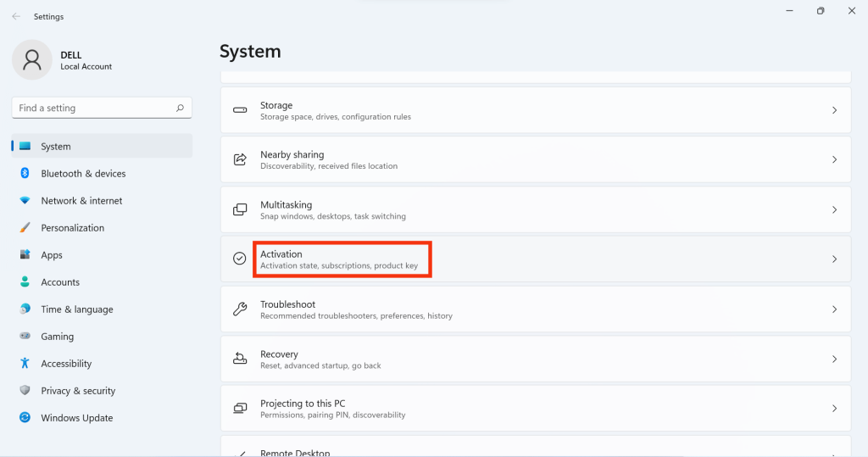
Task: Expand the Storage row chevron
Action: click(x=834, y=110)
